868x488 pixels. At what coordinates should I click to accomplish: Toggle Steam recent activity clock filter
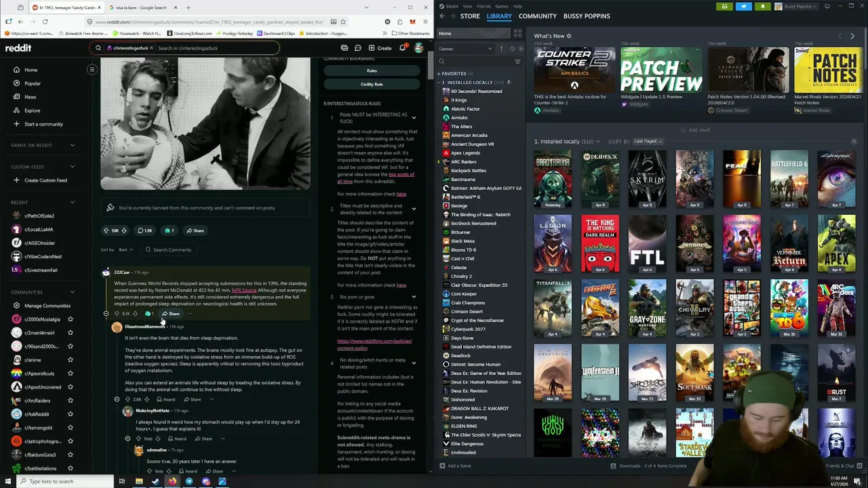coord(512,49)
